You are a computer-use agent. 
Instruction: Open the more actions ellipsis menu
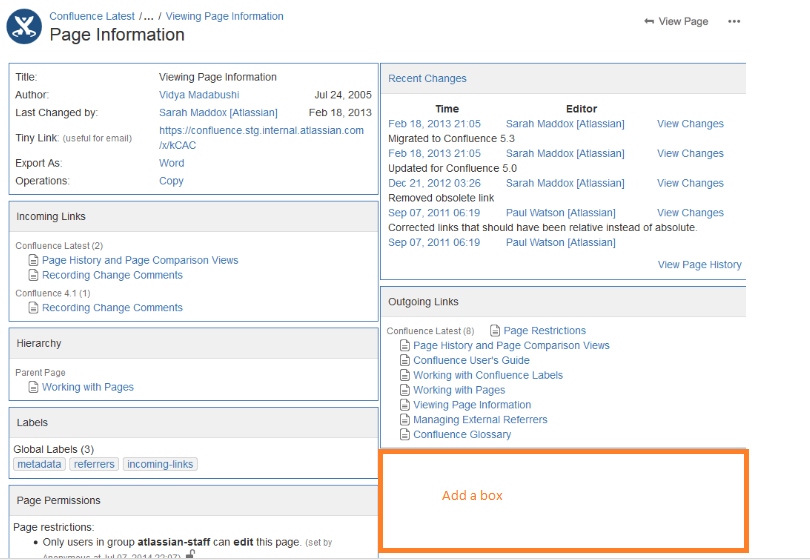(x=734, y=21)
